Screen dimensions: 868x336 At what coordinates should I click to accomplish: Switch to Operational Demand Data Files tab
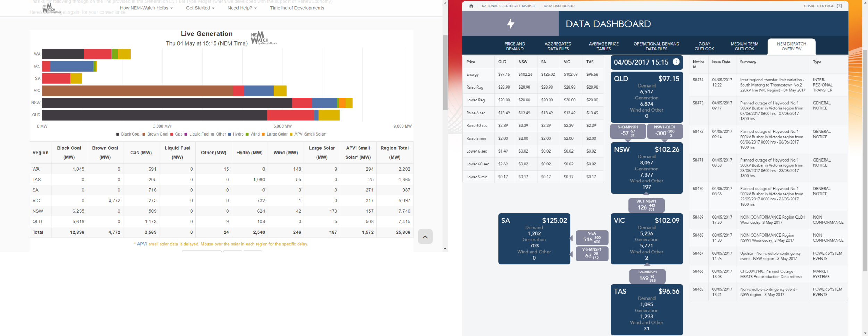pyautogui.click(x=656, y=46)
